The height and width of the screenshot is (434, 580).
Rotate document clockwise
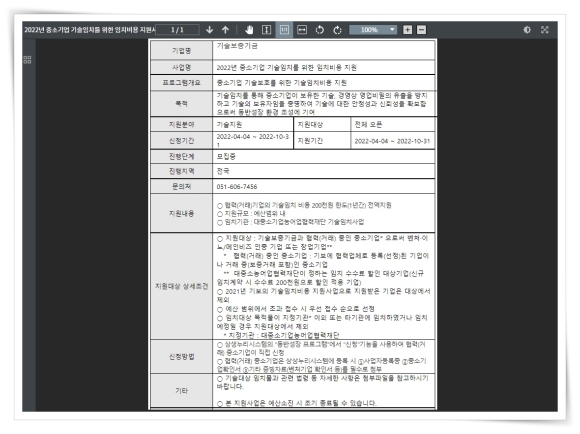[337, 30]
